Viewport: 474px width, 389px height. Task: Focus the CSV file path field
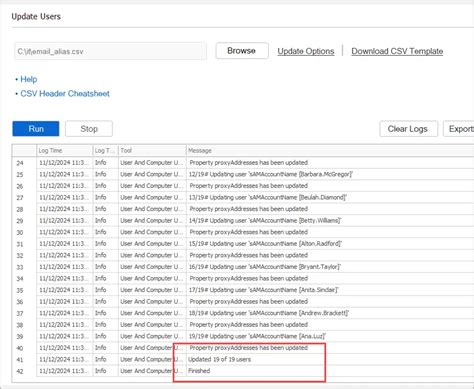point(110,51)
